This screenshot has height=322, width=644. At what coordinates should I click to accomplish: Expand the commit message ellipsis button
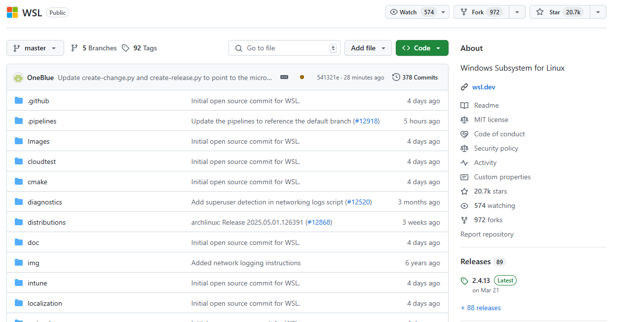pos(284,77)
